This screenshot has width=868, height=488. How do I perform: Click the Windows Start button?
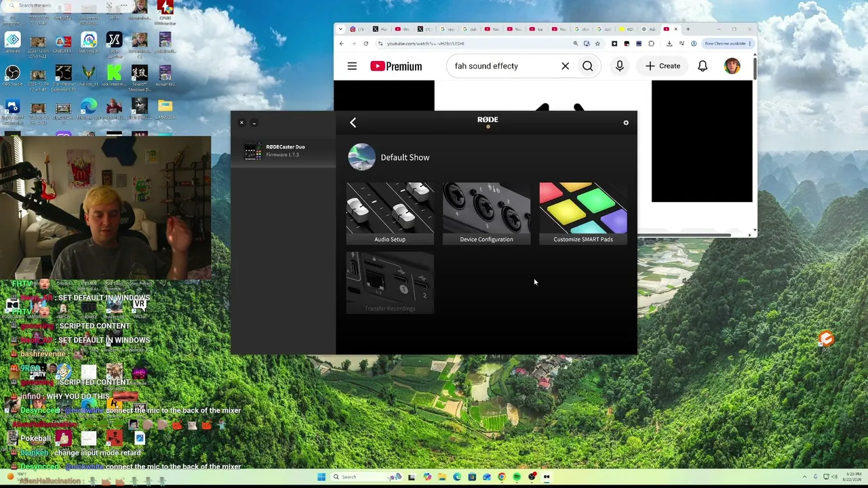coord(321,476)
